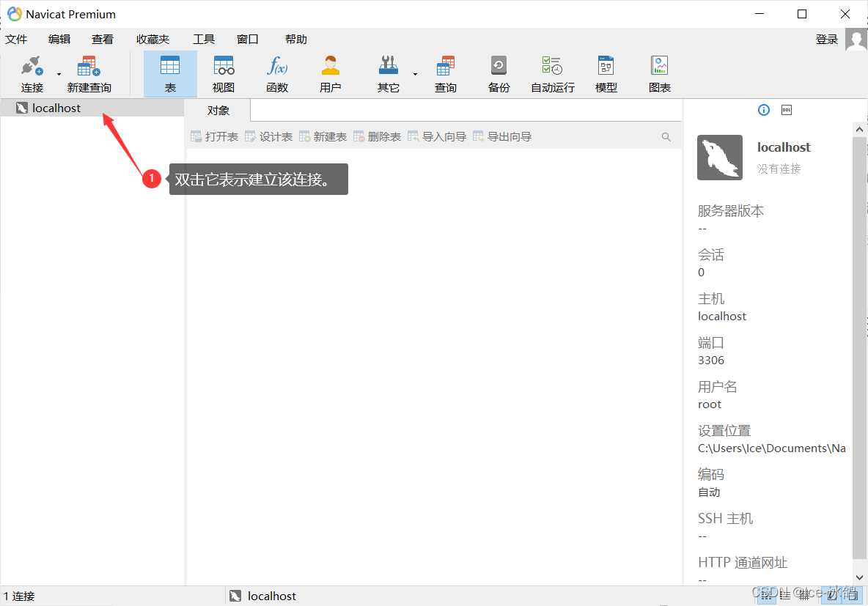
Task: Open the 查看 menu
Action: pyautogui.click(x=103, y=40)
